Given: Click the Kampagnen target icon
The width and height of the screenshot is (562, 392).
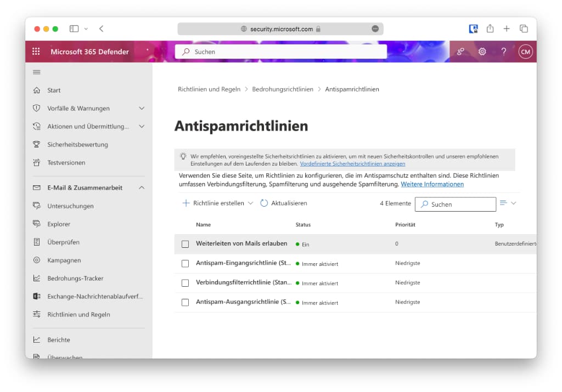Looking at the screenshot, I should coord(37,260).
